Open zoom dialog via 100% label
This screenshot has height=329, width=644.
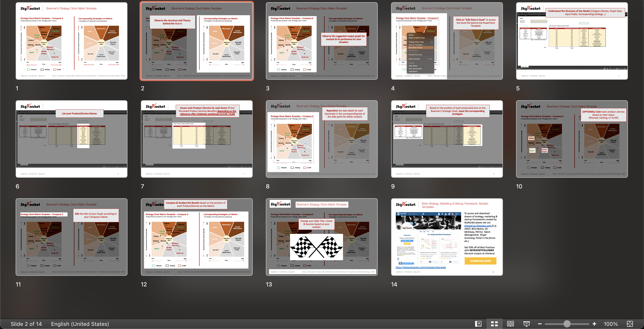click(x=611, y=324)
